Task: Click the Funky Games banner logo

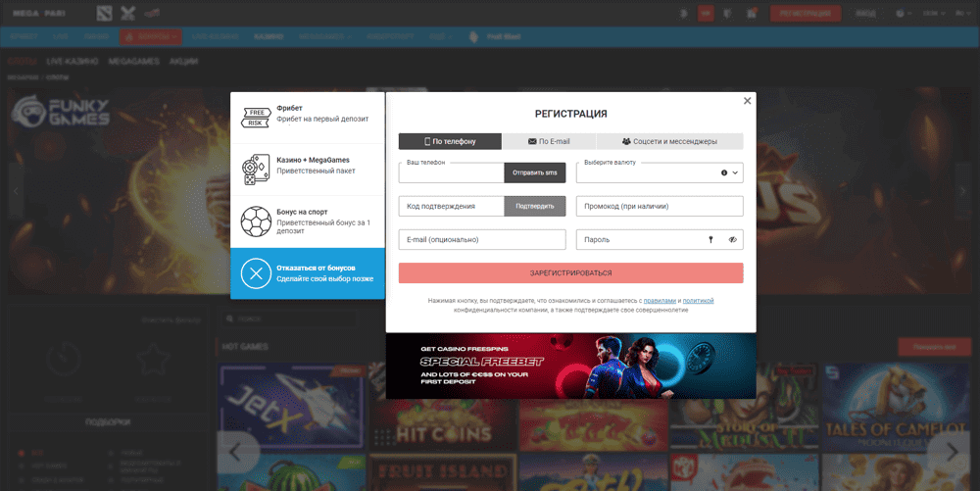Action: (61, 112)
